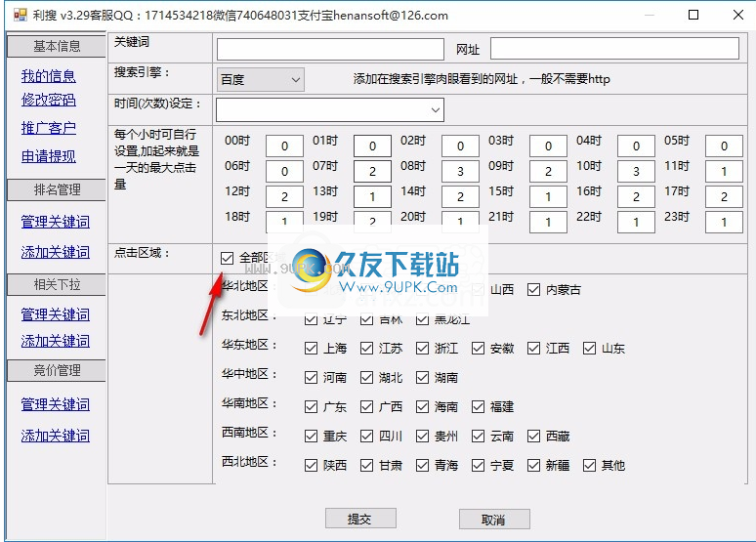This screenshot has width=756, height=542.
Task: Uncheck the 安徽 checkbox
Action: 478,349
